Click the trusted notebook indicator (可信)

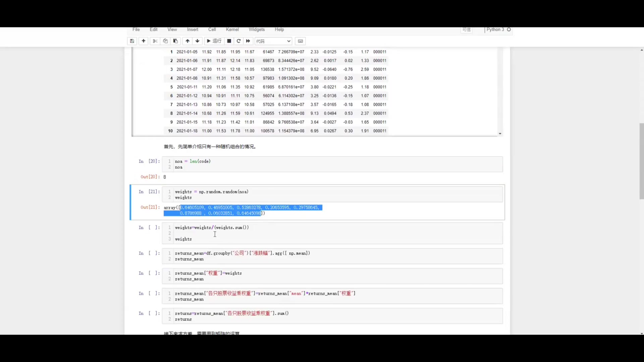click(x=467, y=29)
